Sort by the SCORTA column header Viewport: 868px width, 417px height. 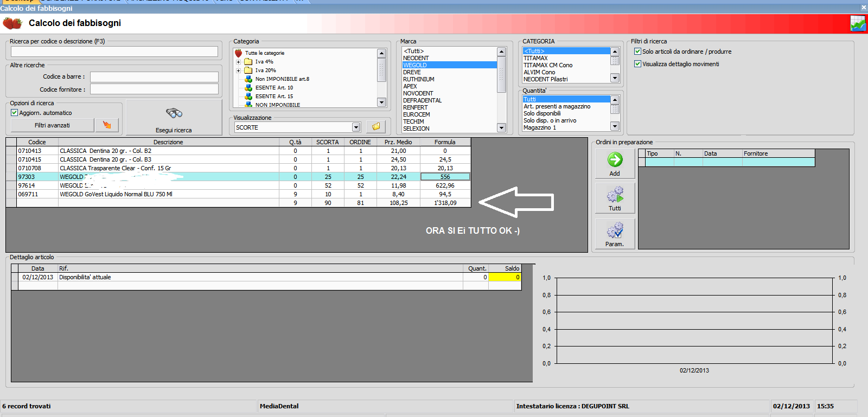pyautogui.click(x=328, y=142)
